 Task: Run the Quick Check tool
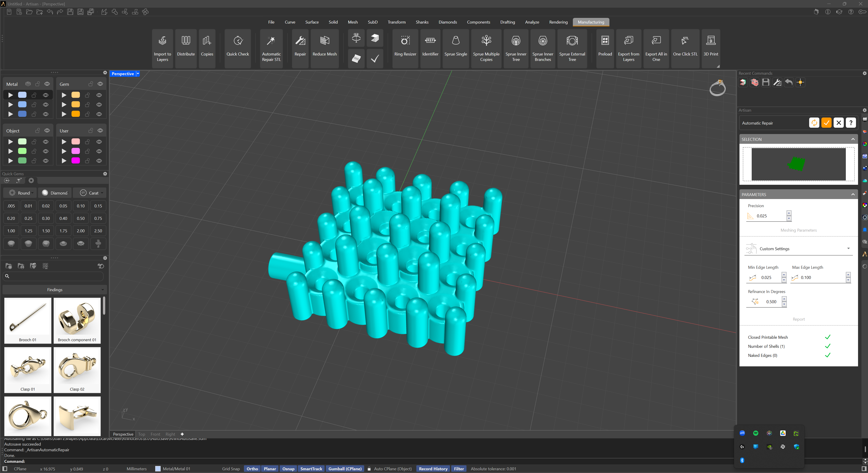pyautogui.click(x=238, y=48)
